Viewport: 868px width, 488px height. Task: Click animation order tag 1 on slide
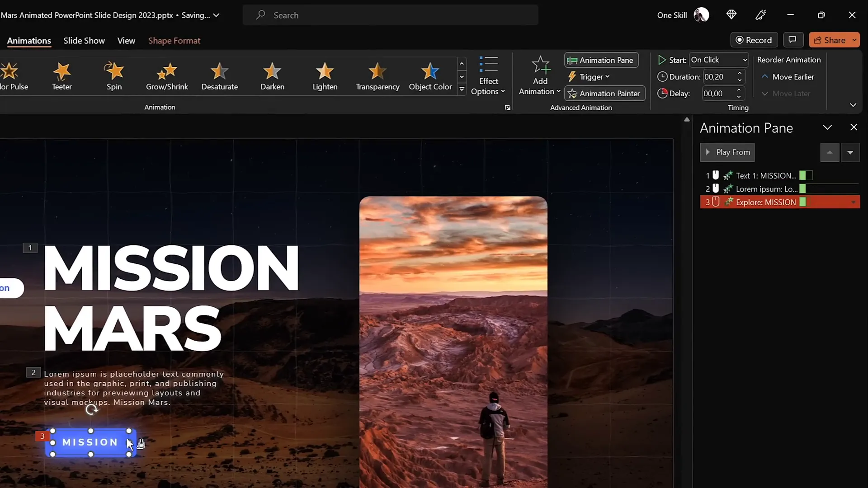click(x=30, y=248)
